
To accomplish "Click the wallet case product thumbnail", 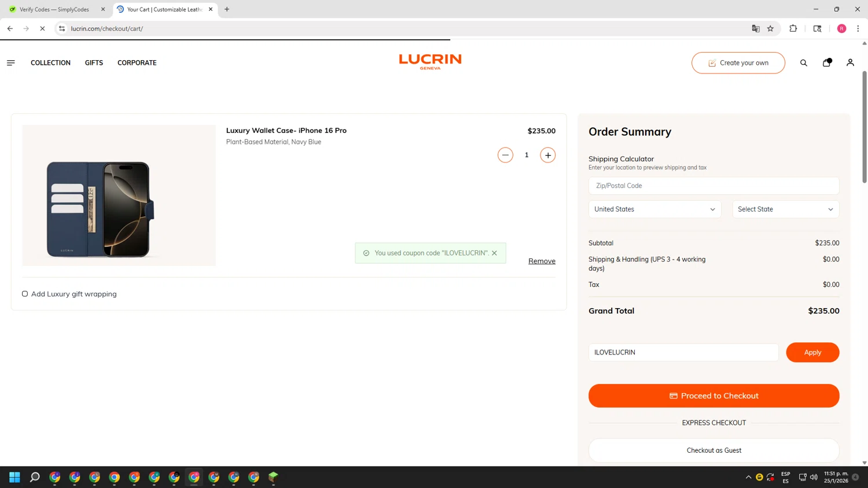I will point(119,195).
